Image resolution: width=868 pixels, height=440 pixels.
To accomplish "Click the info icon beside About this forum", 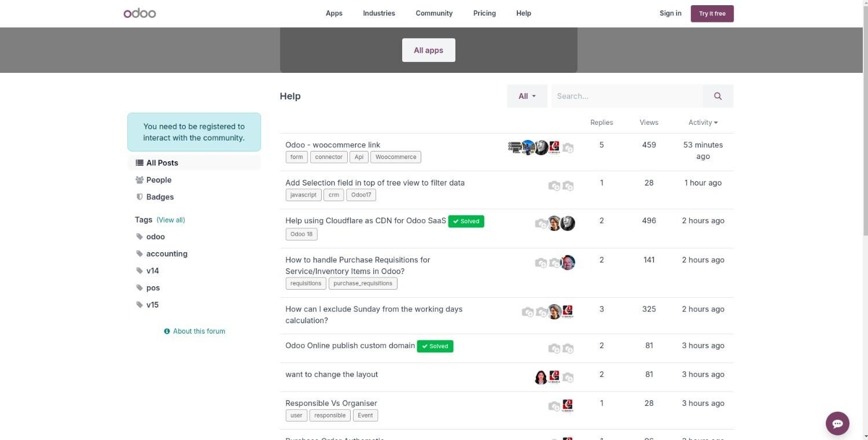I will (x=167, y=331).
